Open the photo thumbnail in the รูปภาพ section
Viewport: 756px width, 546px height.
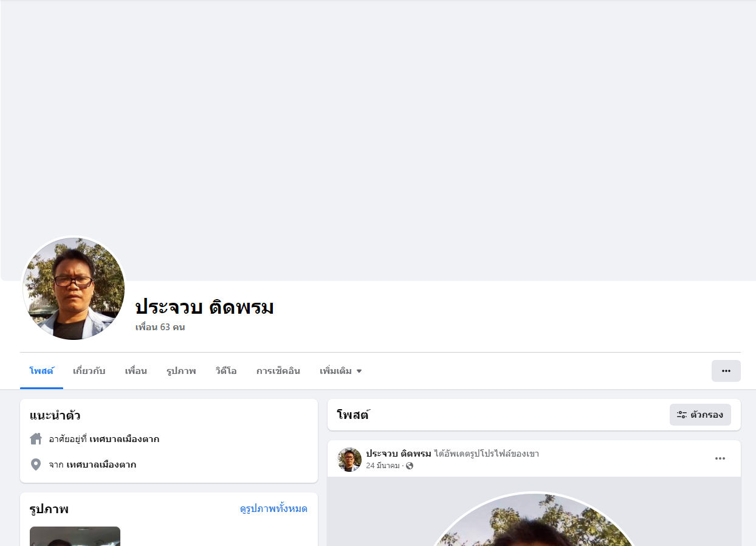75,536
